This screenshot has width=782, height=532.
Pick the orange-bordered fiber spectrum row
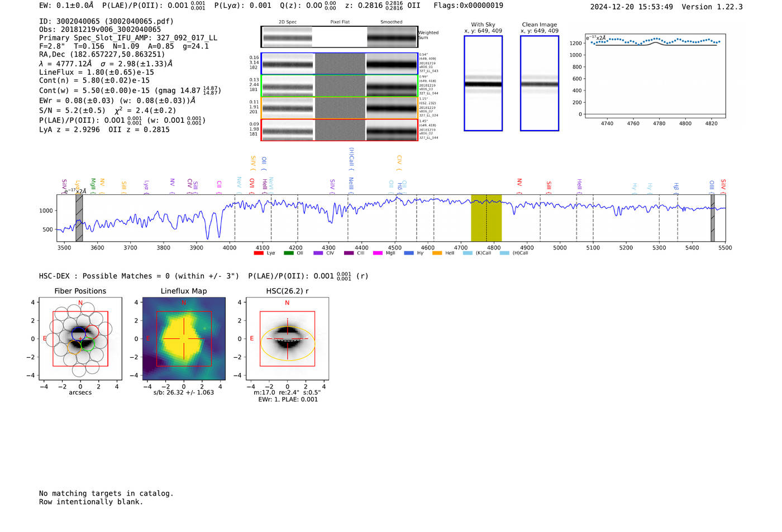point(339,108)
